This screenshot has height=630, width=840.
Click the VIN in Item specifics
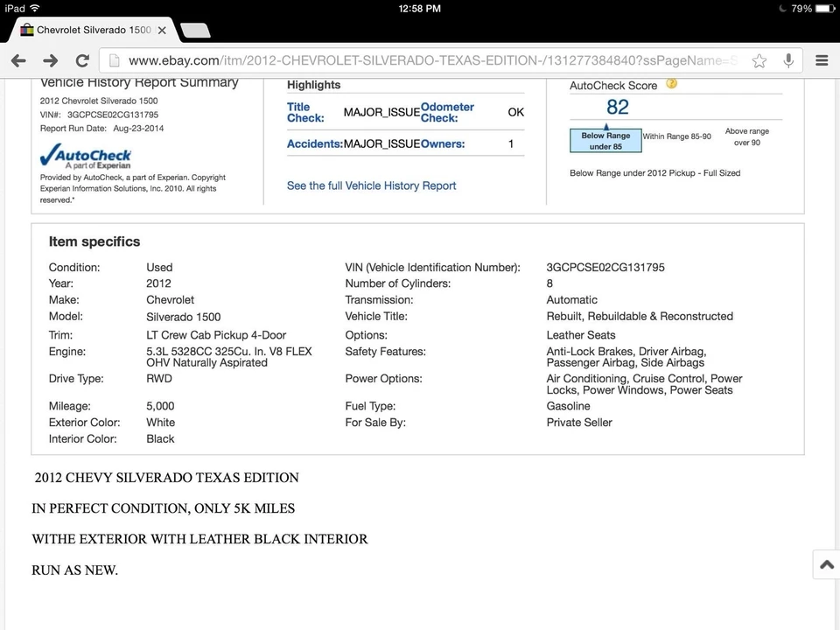tap(605, 268)
